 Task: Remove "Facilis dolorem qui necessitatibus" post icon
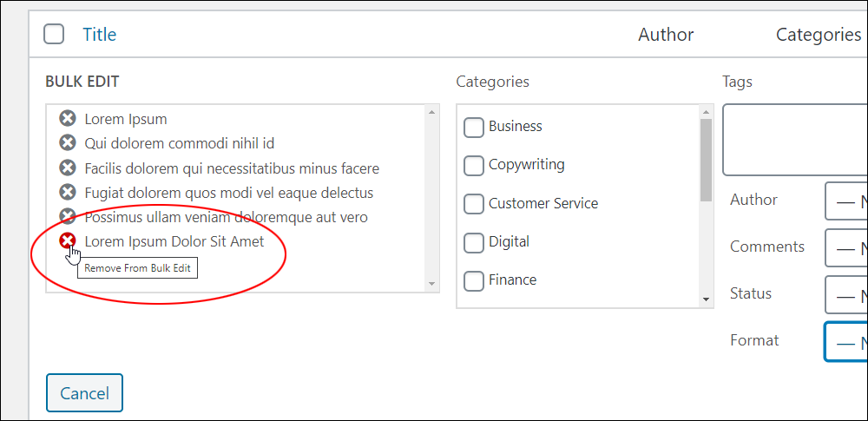[x=67, y=168]
